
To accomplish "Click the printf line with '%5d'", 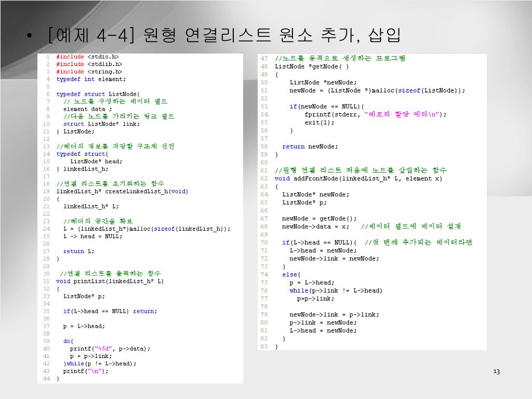I will click(110, 349).
